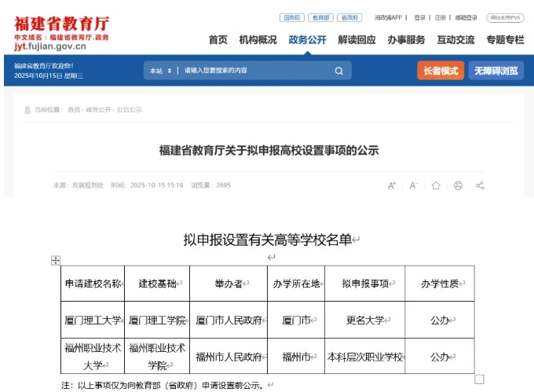
Task: Go to 首页 in main navigation
Action: [218, 40]
